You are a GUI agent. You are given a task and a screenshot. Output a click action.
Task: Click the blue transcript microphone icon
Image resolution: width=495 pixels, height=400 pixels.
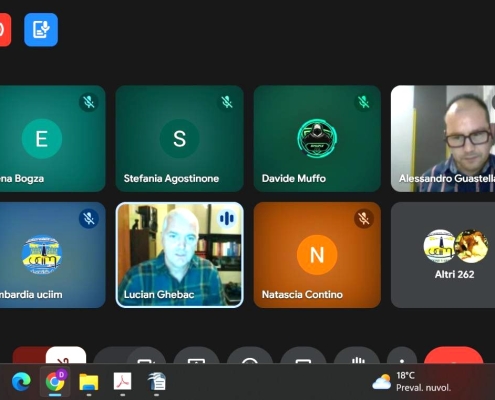click(x=41, y=30)
